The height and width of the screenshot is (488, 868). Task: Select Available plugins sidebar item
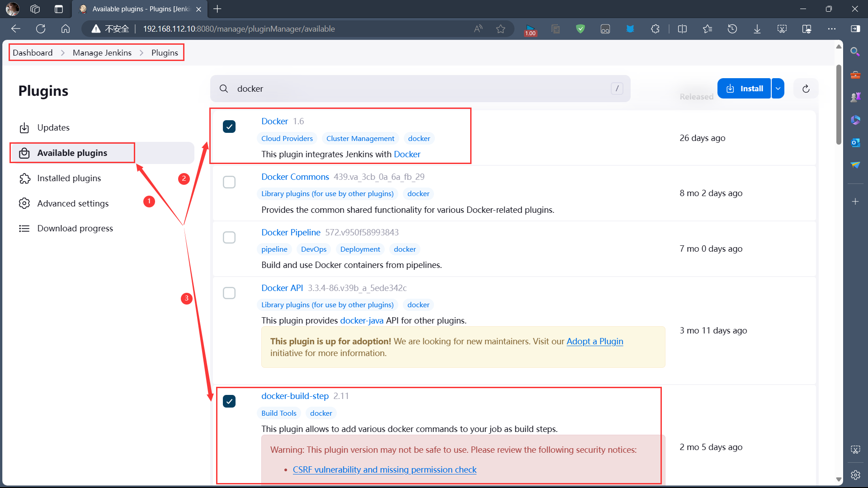[x=102, y=153]
